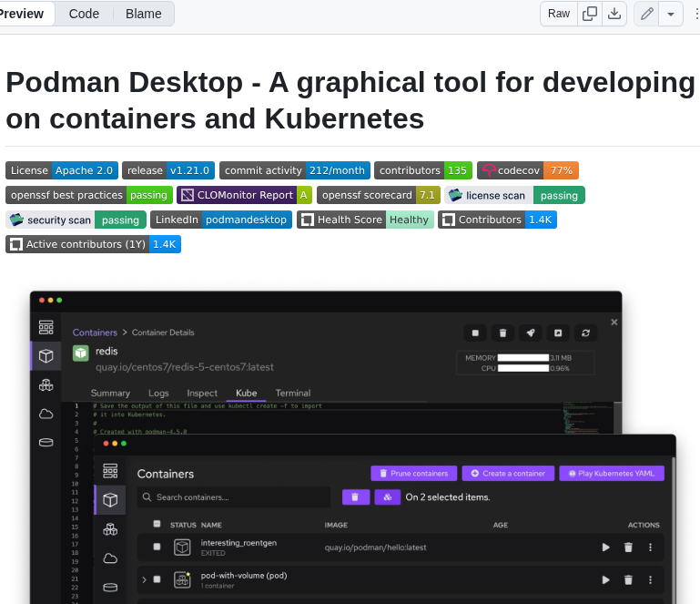Screen dimensions: 700x604
Task: Close container details X icon
Action: tap(614, 322)
